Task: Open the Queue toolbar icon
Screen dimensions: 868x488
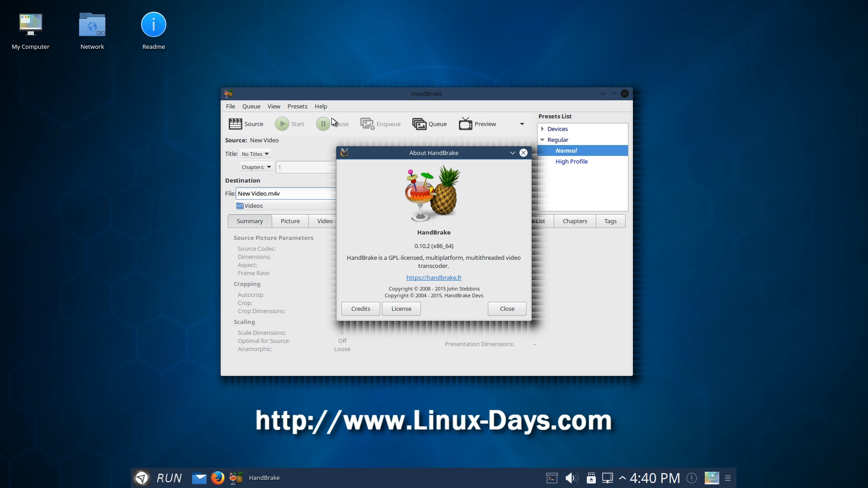Action: pyautogui.click(x=419, y=124)
